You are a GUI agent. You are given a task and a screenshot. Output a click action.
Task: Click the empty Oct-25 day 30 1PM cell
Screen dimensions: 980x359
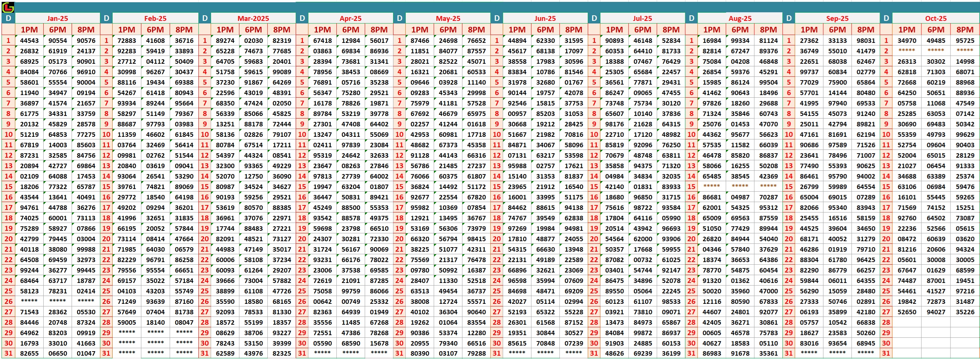(907, 343)
